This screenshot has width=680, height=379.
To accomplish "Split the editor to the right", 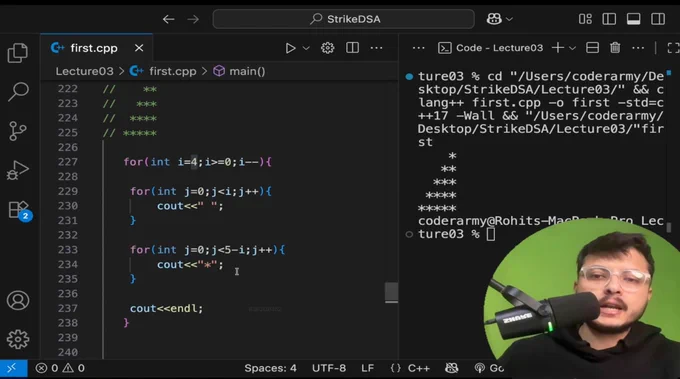I will (352, 48).
